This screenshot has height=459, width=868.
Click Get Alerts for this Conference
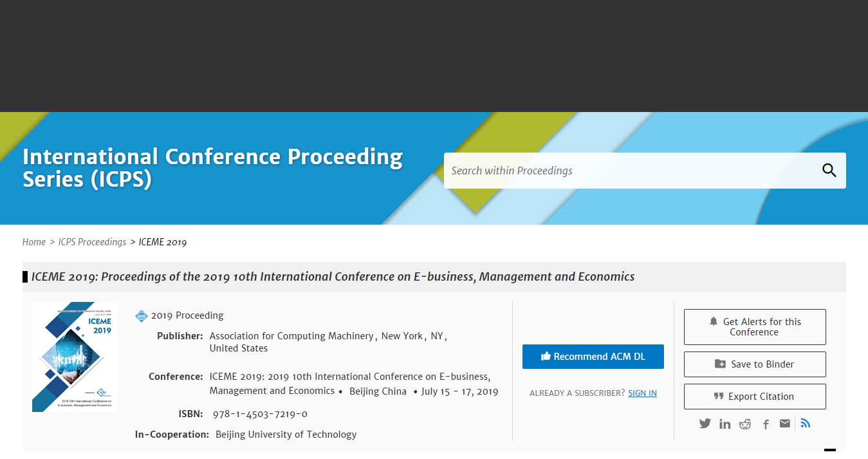click(x=754, y=327)
